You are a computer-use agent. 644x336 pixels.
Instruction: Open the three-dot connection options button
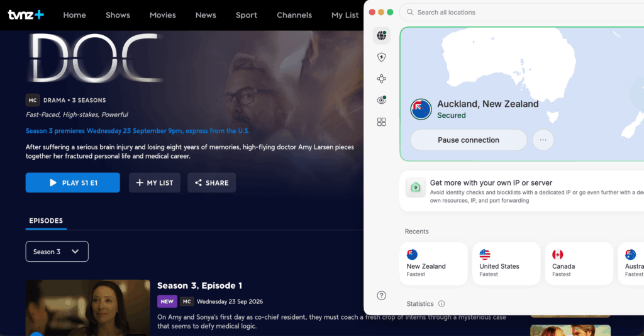coord(543,140)
